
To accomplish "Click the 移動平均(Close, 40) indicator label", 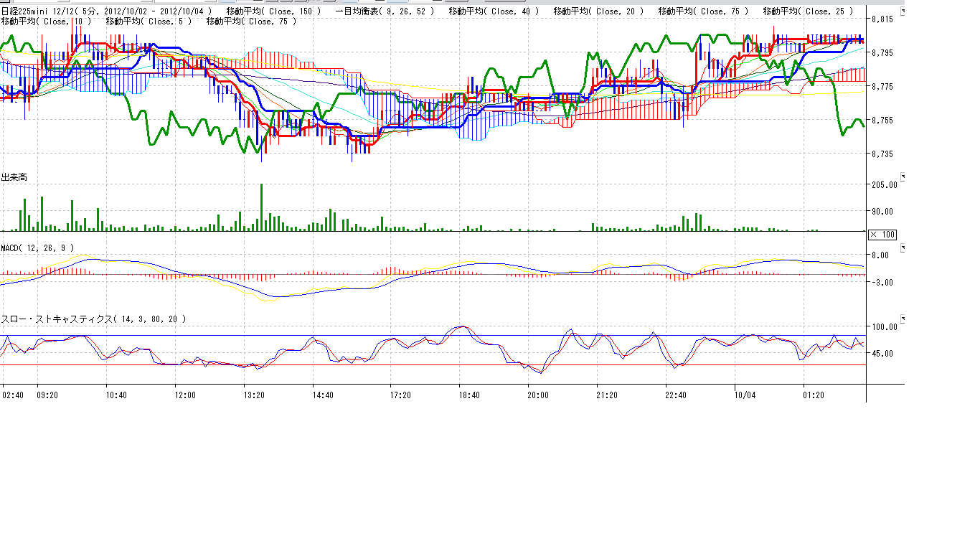I will (493, 11).
